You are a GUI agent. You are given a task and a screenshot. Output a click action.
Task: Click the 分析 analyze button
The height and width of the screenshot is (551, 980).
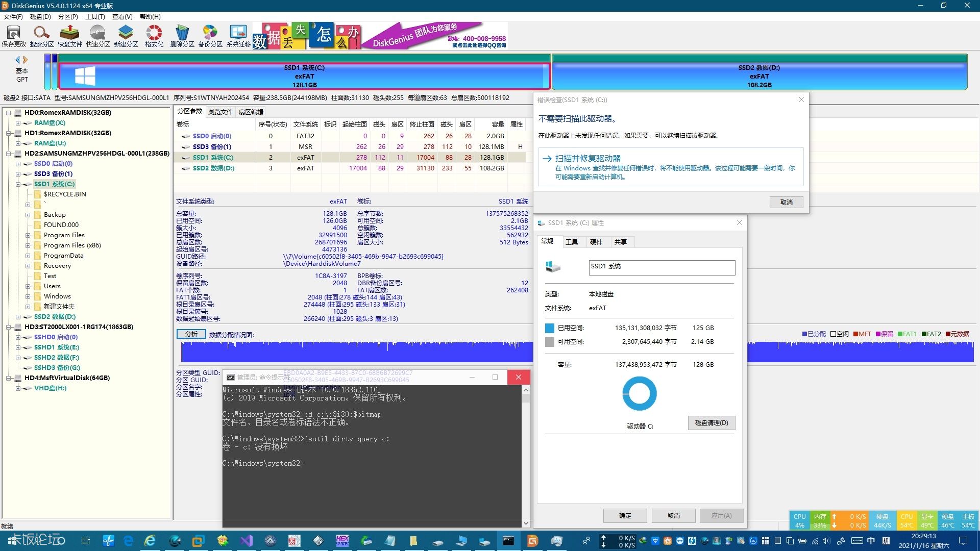(191, 334)
